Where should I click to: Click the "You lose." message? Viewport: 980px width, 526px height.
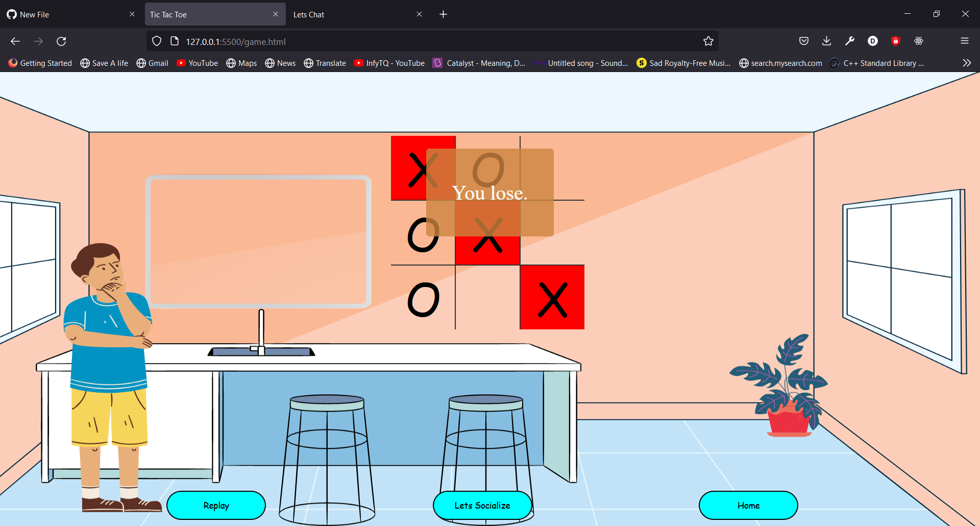tap(490, 193)
